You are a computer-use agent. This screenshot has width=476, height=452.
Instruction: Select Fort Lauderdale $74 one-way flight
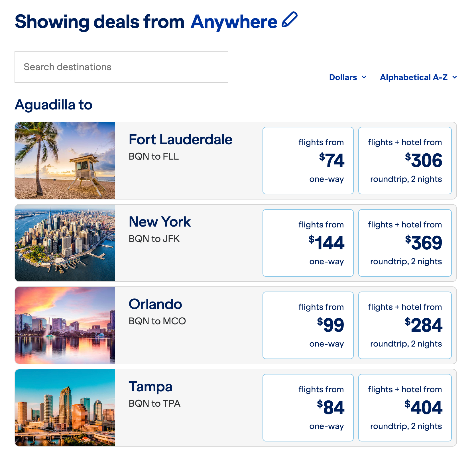(x=308, y=160)
